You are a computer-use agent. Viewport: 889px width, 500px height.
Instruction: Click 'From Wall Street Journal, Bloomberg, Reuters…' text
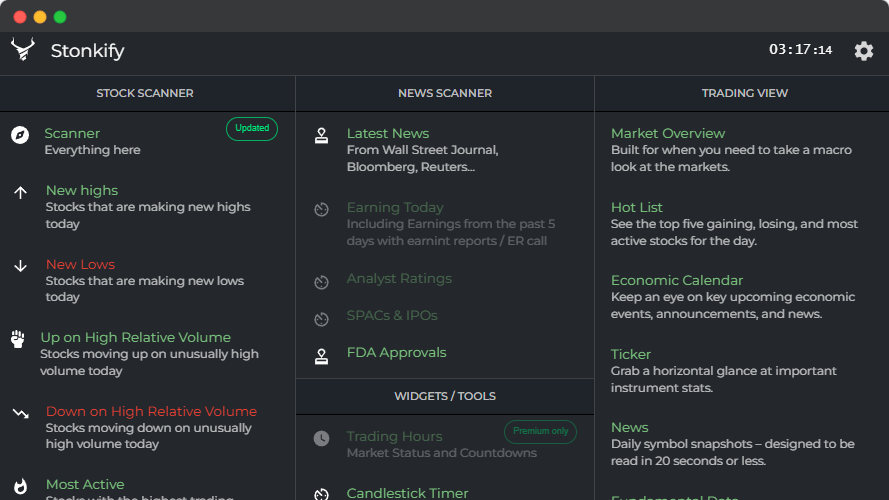(x=422, y=159)
